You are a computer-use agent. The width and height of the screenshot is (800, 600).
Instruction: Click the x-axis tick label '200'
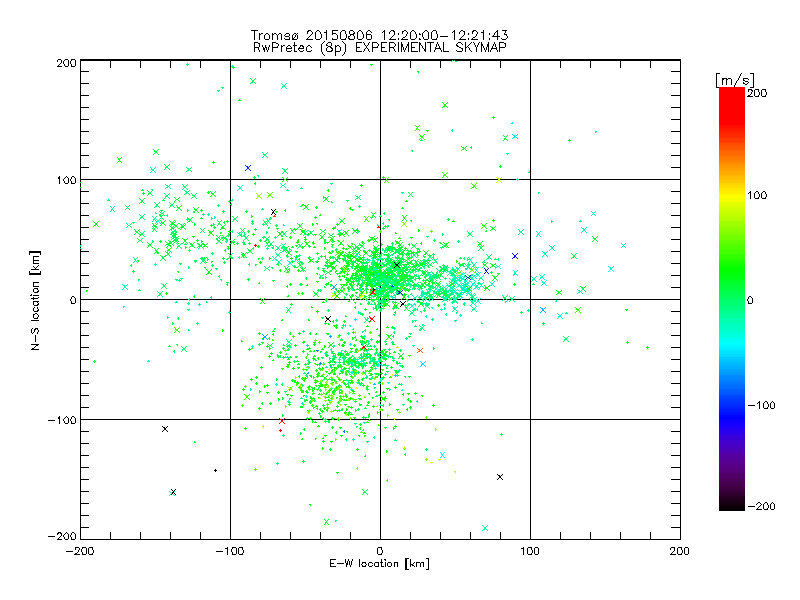[x=680, y=551]
